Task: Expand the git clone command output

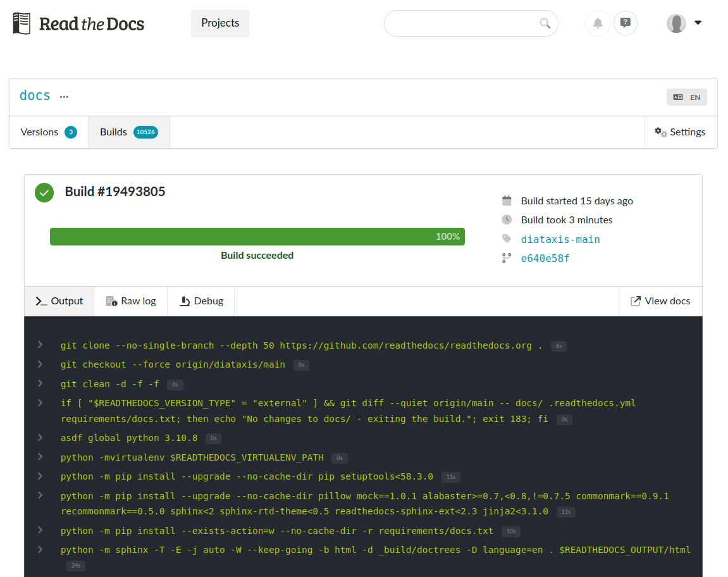Action: coord(40,345)
